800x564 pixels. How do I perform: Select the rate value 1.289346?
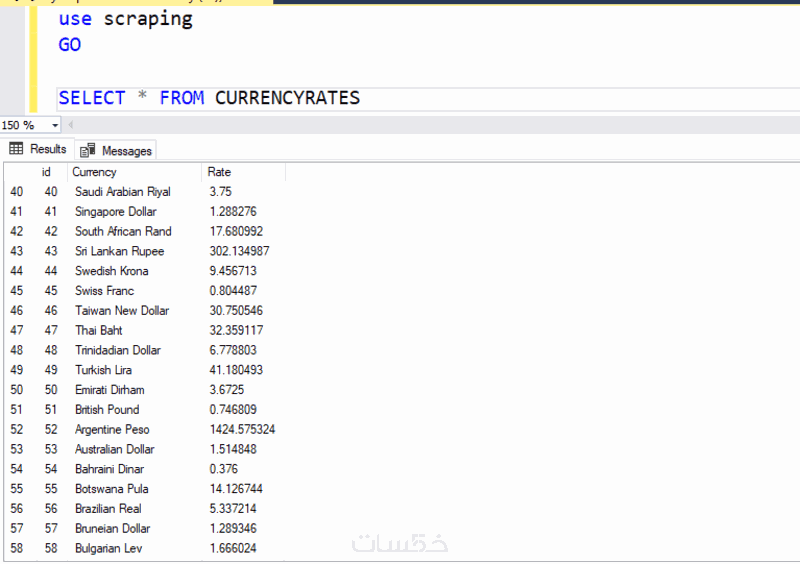pos(233,529)
